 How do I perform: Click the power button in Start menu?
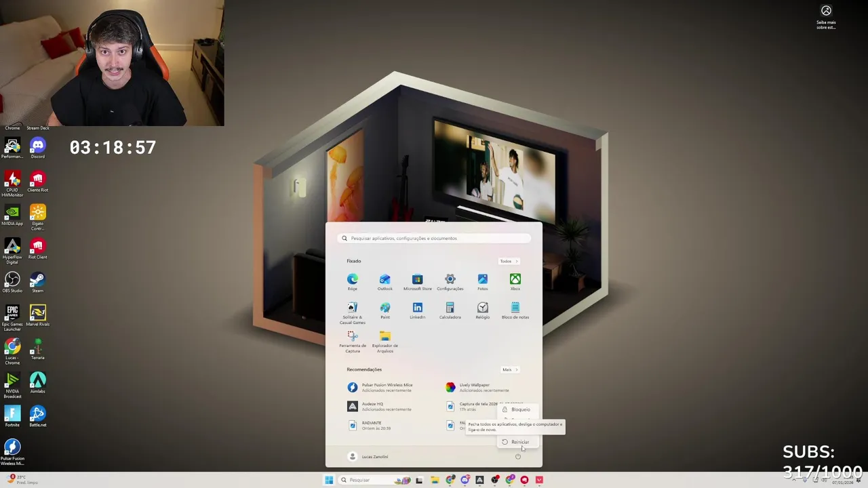coord(517,456)
